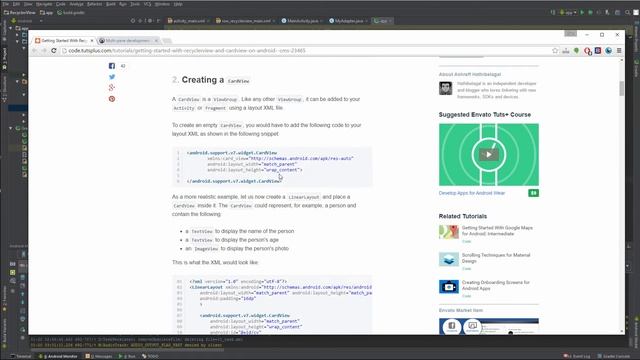Open MyAdapter.java editor tab
The height and width of the screenshot is (360, 640).
tap(349, 21)
